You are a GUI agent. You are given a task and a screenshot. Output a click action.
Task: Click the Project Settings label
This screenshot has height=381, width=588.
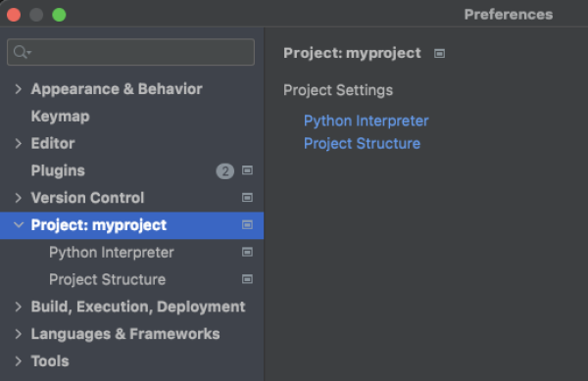click(338, 90)
